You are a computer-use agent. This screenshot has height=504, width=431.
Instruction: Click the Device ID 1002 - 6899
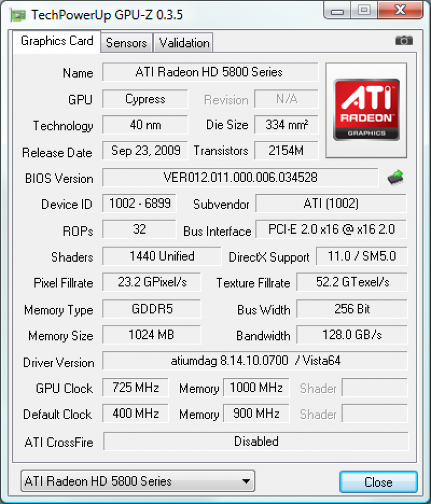[x=139, y=203]
